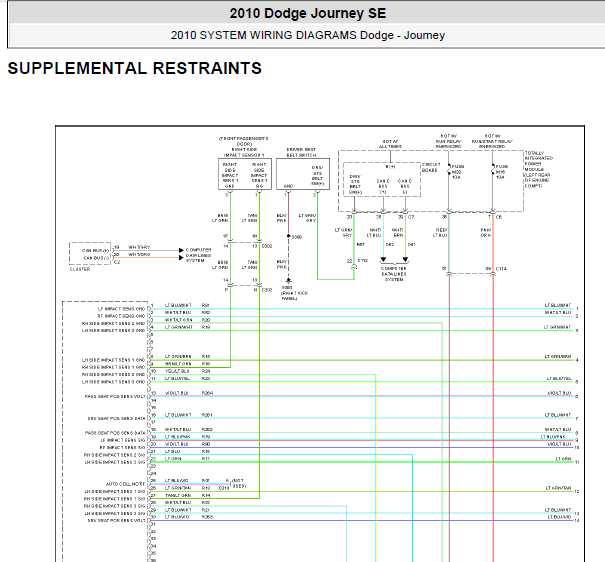Click the "HOT W/ RUN/START RELAY ENERGIZED" label

pyautogui.click(x=492, y=141)
